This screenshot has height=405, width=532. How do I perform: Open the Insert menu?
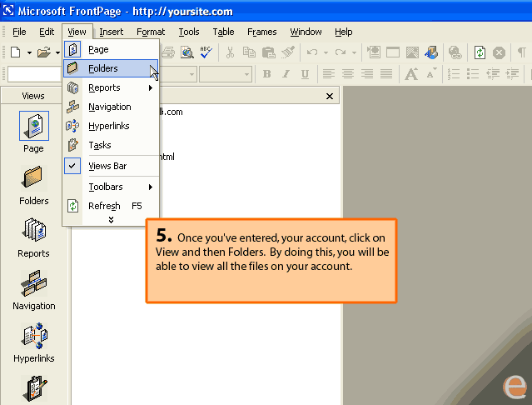pyautogui.click(x=111, y=32)
